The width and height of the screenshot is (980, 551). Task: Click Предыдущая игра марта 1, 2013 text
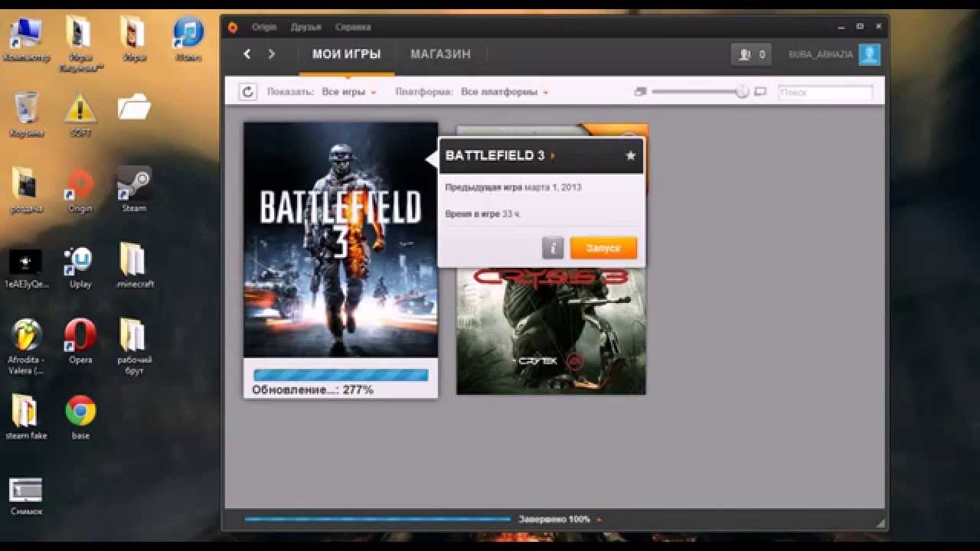(513, 187)
